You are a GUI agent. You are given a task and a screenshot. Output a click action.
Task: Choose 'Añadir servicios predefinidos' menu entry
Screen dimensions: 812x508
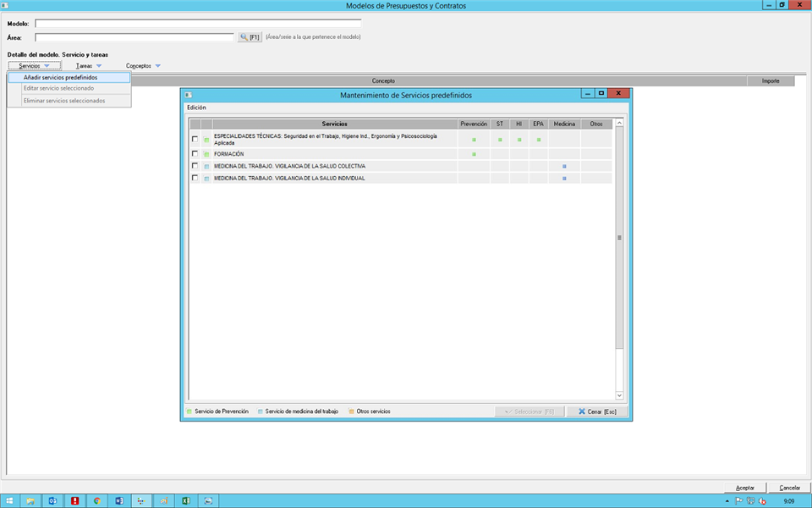60,77
